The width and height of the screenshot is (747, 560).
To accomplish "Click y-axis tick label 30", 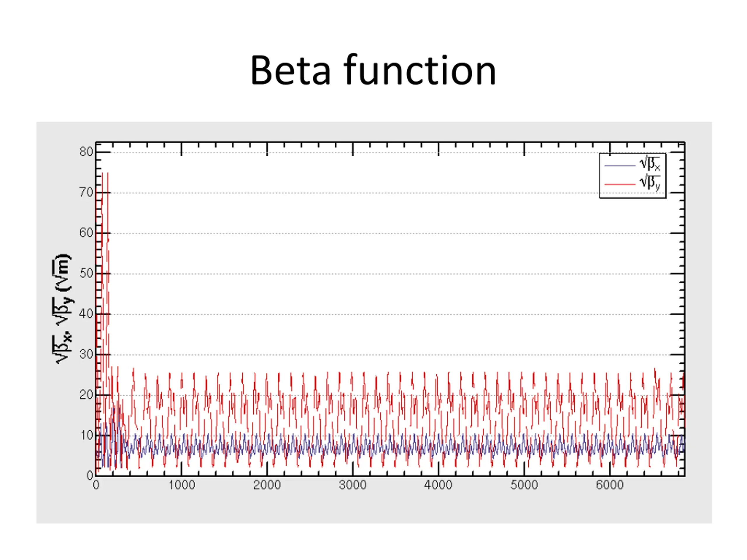I will click(86, 354).
